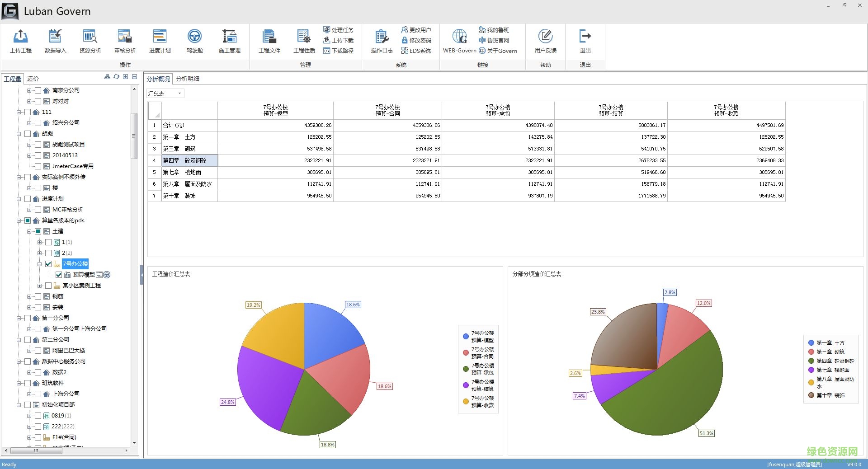Click the 第四章 砼及钢砼 legend color swatch

pyautogui.click(x=811, y=361)
